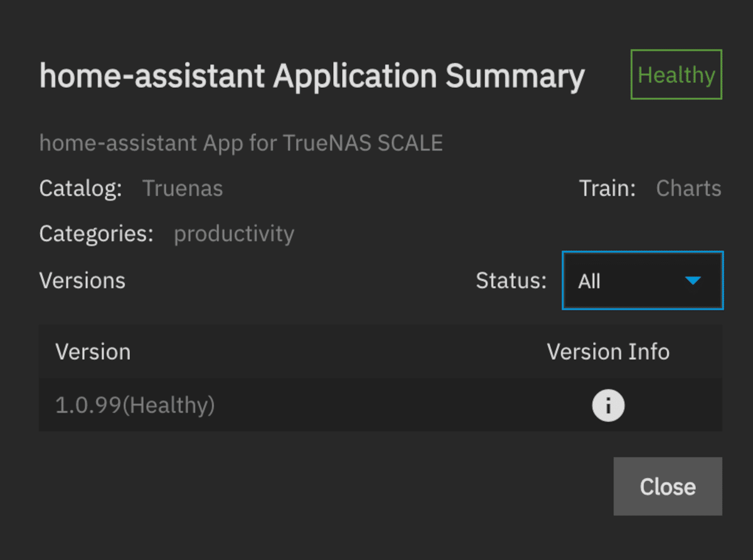
Task: Click the home-assistant Application Summary title
Action: (x=312, y=76)
